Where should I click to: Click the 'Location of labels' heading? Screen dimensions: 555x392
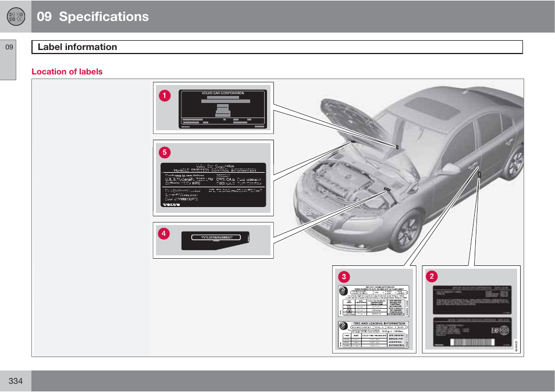pos(67,72)
